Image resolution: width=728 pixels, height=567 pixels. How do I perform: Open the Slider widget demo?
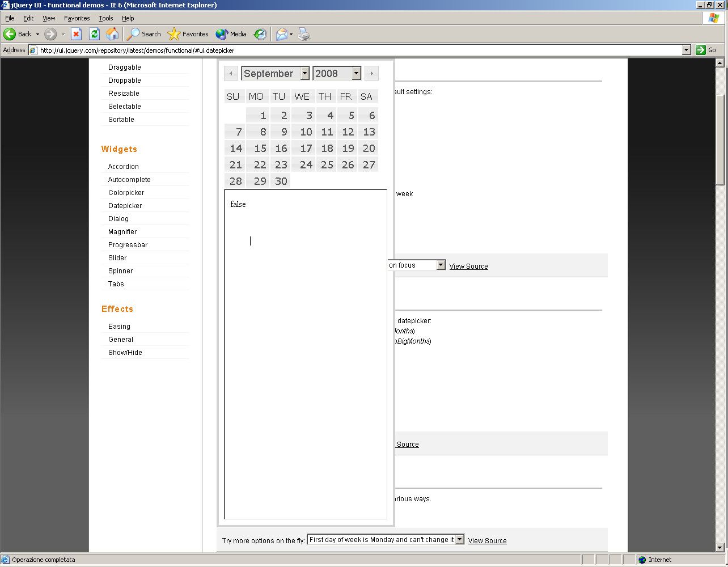point(117,258)
